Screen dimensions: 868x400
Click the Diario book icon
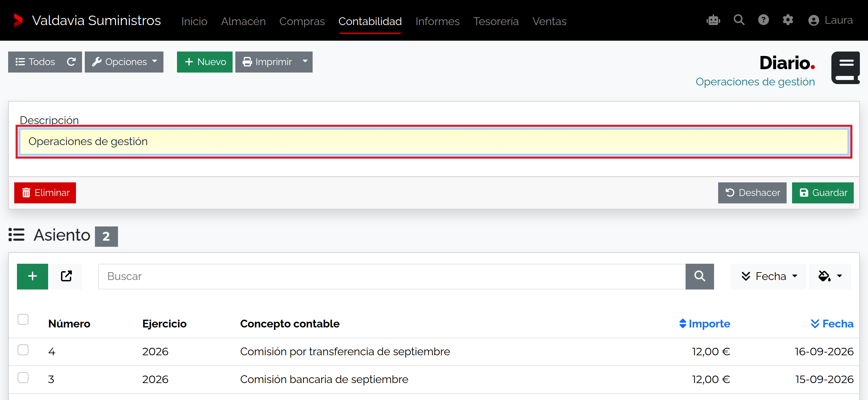coord(846,68)
